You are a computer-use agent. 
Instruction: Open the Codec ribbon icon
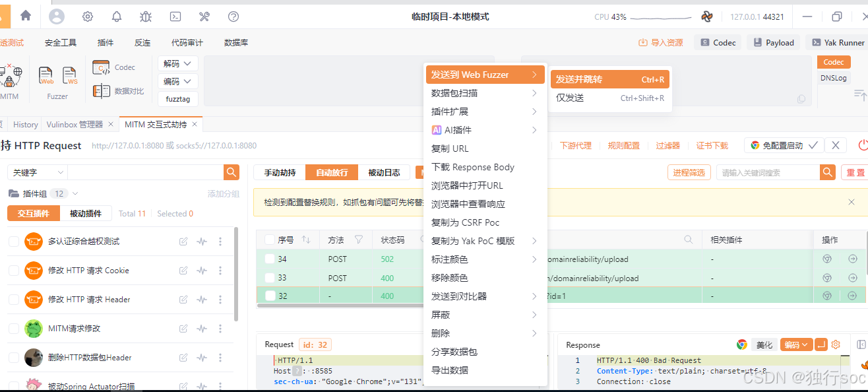101,67
